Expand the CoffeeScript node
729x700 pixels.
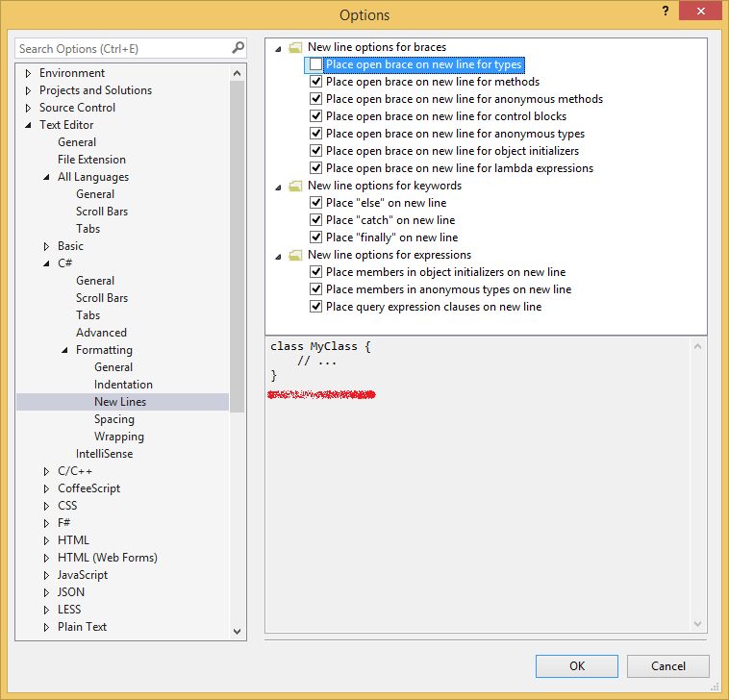point(46,488)
